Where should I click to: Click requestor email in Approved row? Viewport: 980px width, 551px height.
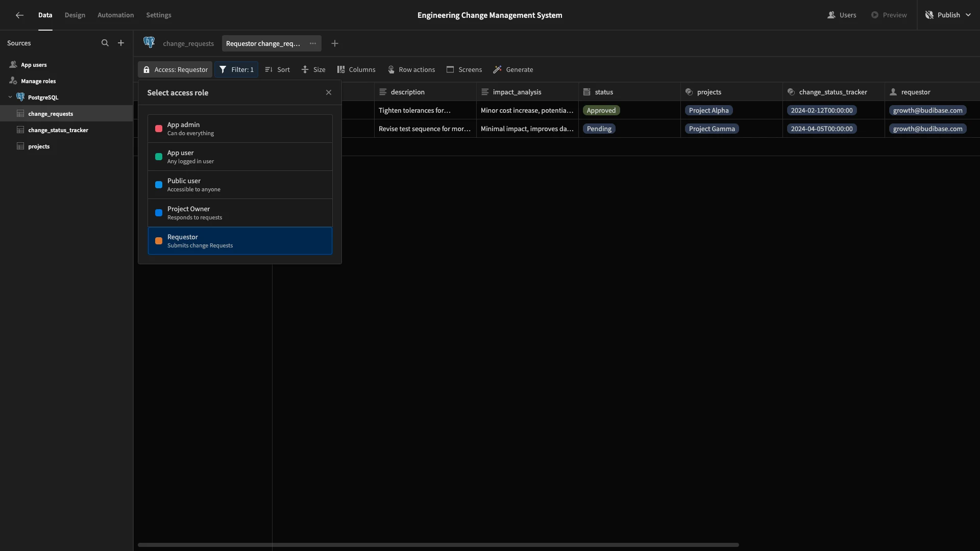pos(927,111)
